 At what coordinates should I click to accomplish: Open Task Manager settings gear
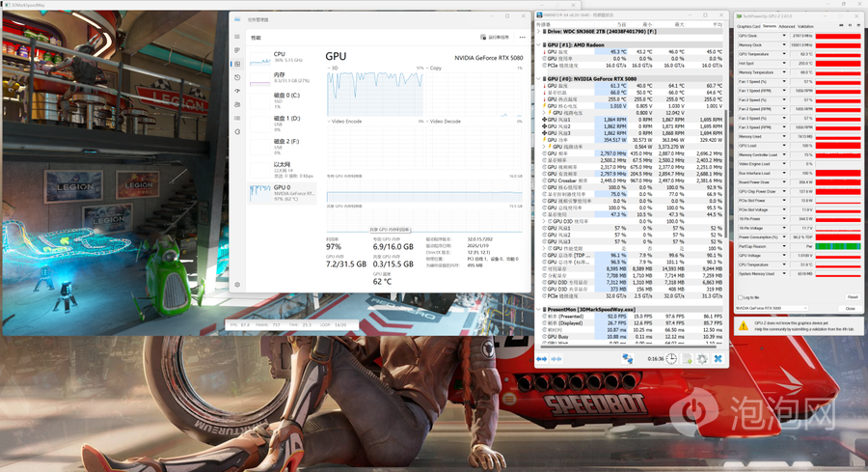(x=237, y=284)
